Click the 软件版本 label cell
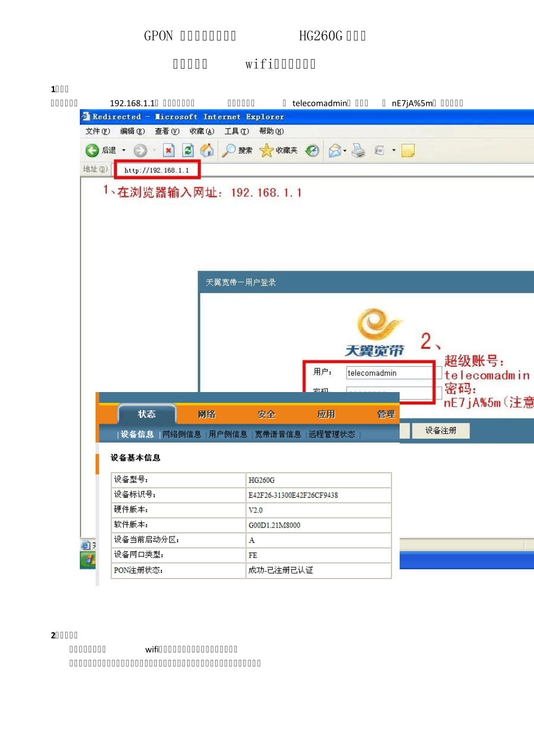The width and height of the screenshot is (534, 756). 179,525
